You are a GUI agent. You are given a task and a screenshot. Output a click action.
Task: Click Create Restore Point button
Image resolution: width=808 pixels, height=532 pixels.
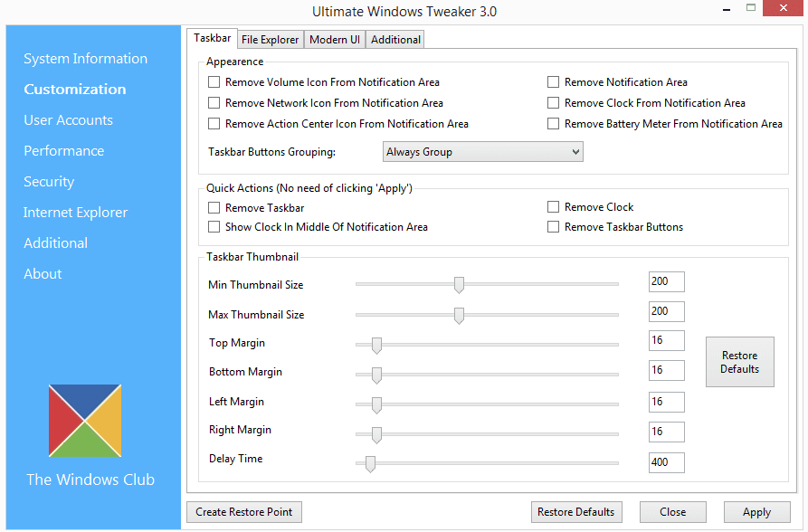click(x=244, y=512)
